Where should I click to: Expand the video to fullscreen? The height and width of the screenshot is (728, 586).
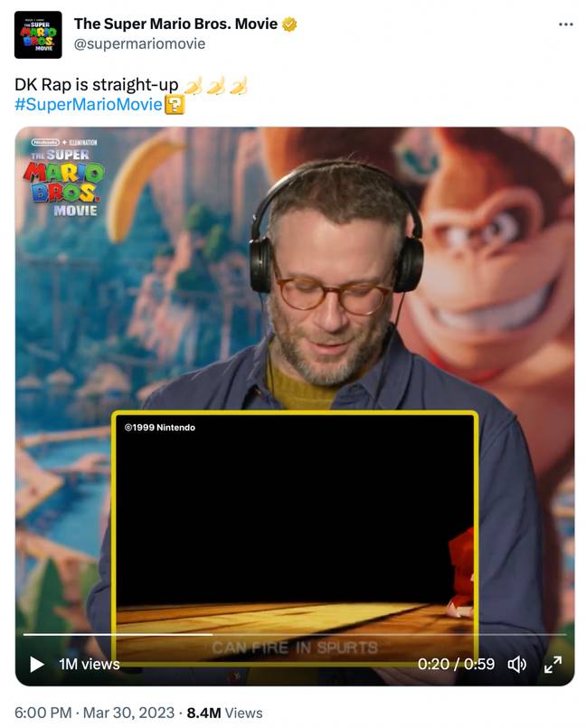click(553, 665)
